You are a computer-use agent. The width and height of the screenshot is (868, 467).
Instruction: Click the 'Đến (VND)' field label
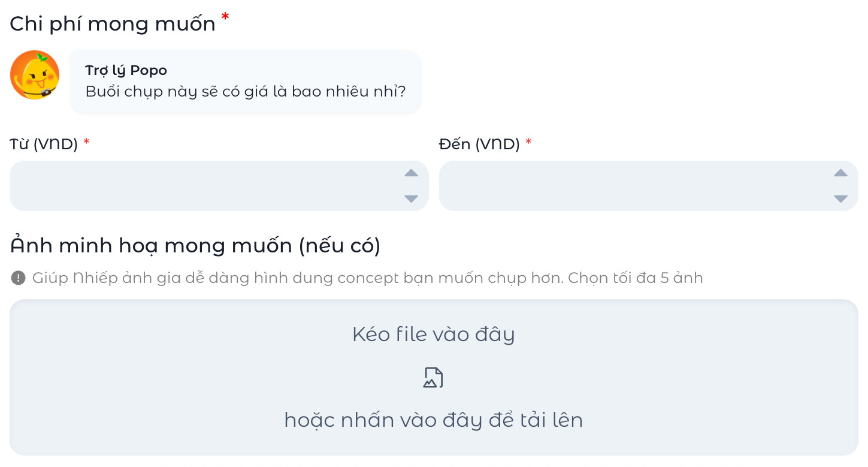(x=479, y=144)
